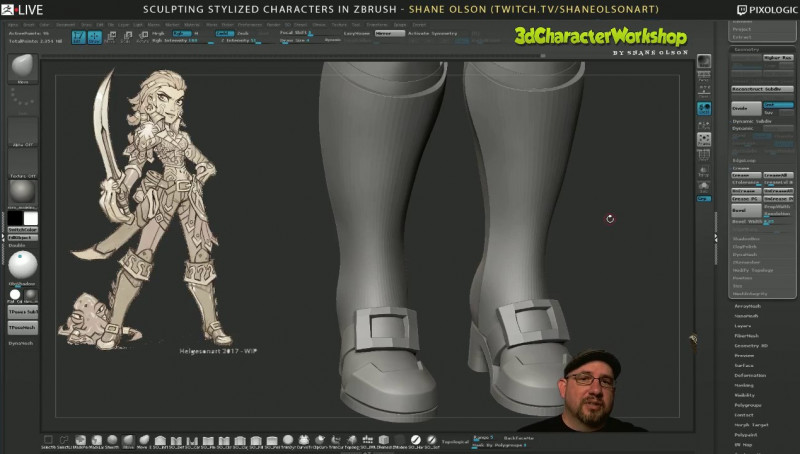Toggle the Zadd button

[223, 33]
